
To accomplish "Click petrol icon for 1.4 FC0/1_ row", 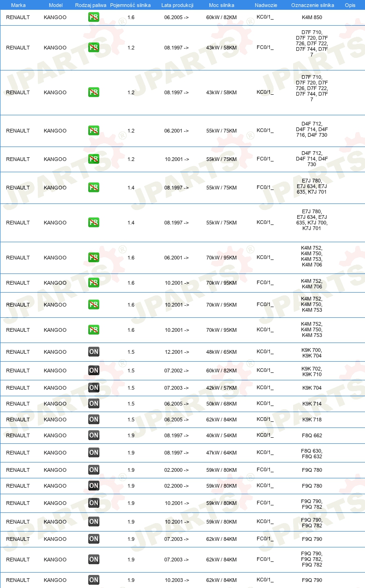I will pyautogui.click(x=94, y=188).
